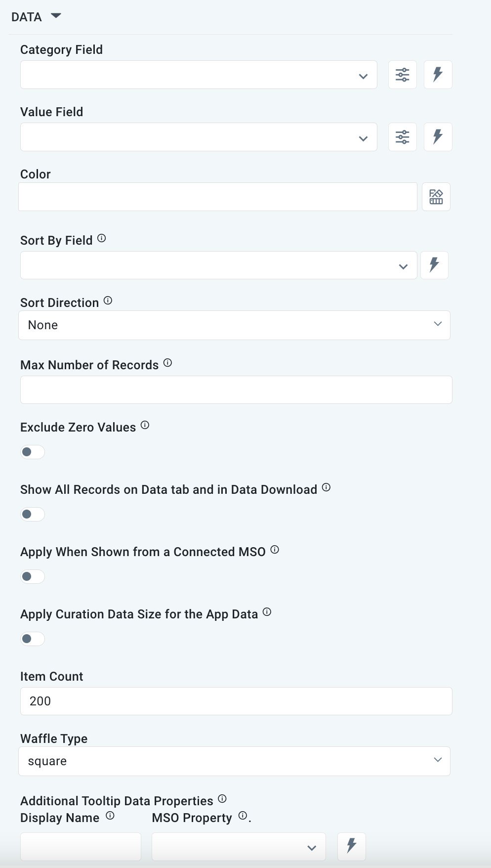Toggle Apply Curation Data Size switch
This screenshot has width=491, height=868.
click(x=33, y=639)
